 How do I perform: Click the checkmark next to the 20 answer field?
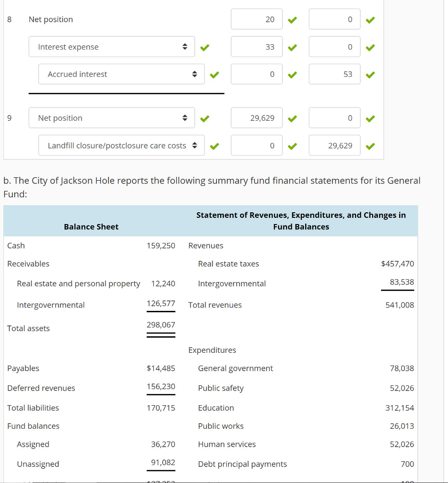coord(292,19)
